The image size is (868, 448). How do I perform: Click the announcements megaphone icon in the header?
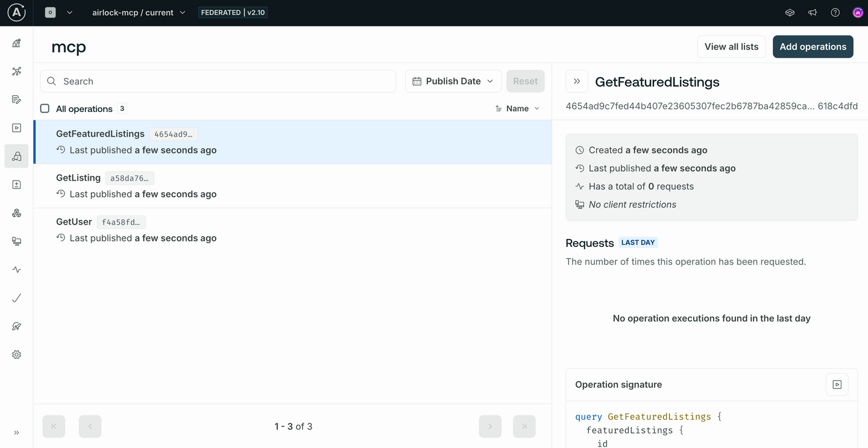(x=812, y=12)
